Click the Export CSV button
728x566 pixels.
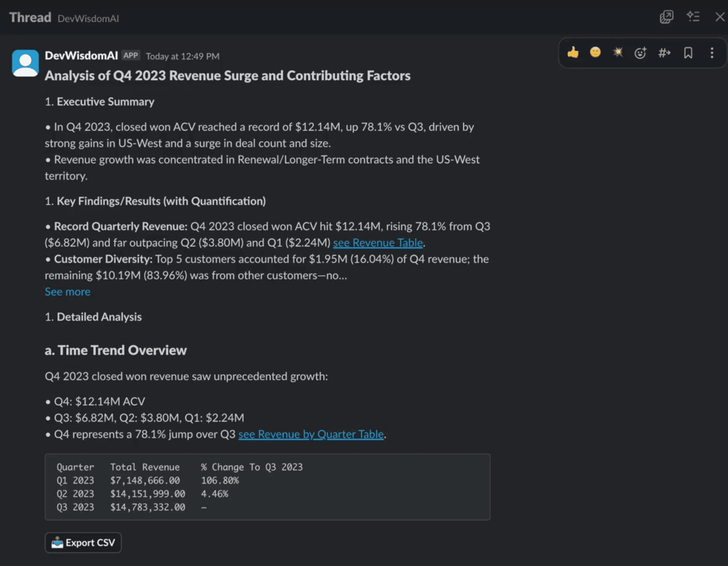click(83, 542)
